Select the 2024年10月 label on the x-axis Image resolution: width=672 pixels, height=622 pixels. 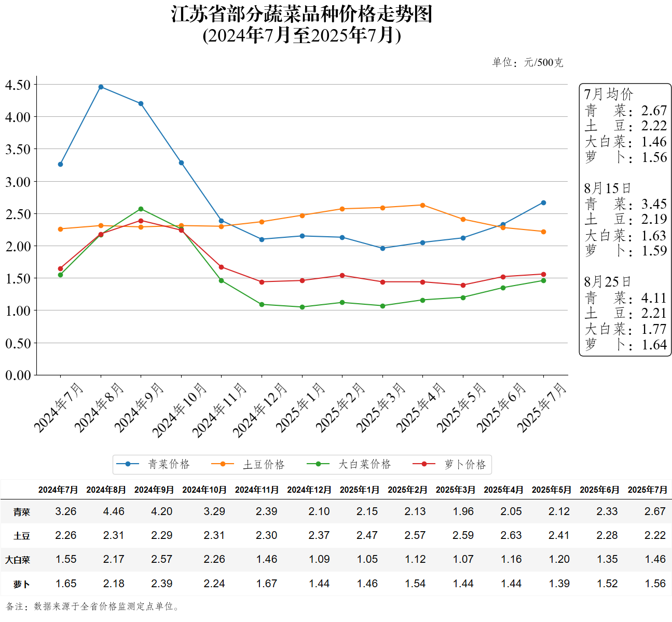(x=180, y=410)
